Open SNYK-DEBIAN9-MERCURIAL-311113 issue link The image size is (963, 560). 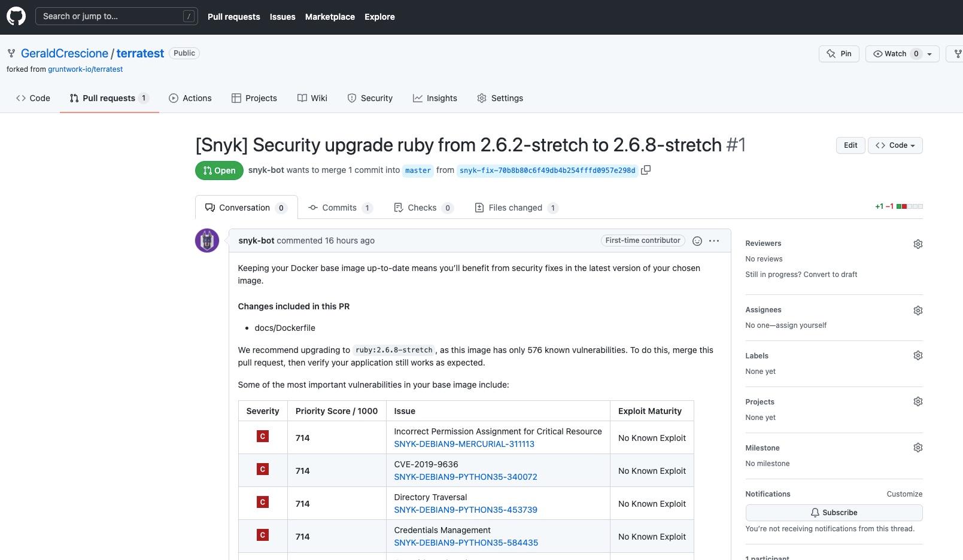(x=464, y=444)
